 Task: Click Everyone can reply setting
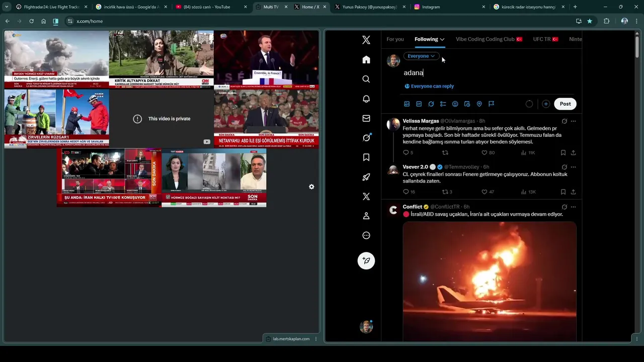429,86
